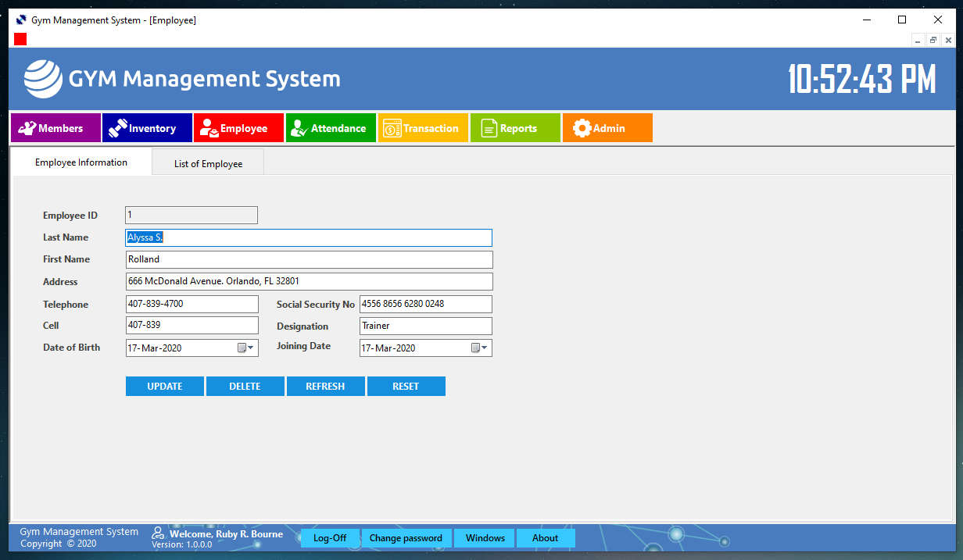Click the RESET button
The image size is (963, 560).
pyautogui.click(x=406, y=386)
